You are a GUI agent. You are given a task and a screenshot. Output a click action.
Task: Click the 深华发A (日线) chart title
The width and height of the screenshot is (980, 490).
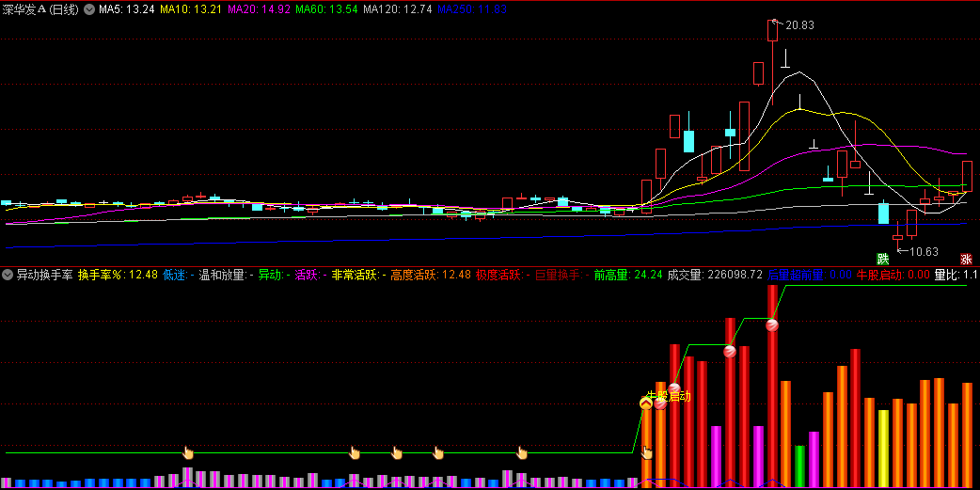tap(41, 9)
